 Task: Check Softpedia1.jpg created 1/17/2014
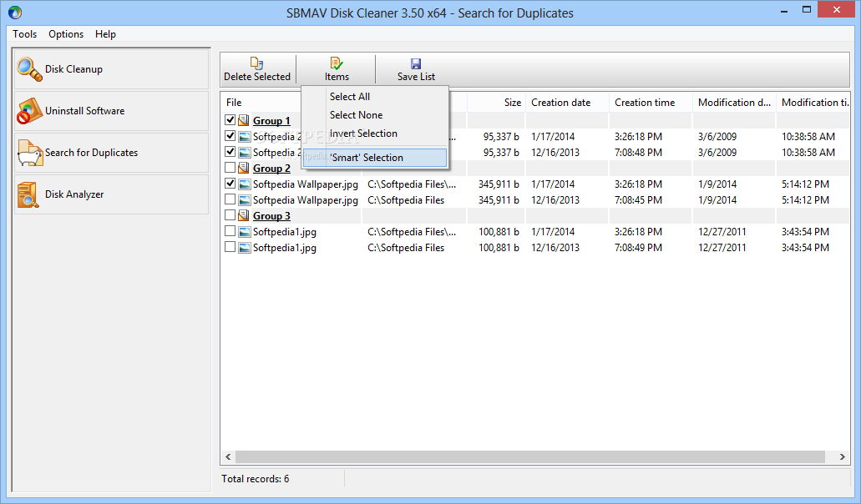tap(230, 231)
